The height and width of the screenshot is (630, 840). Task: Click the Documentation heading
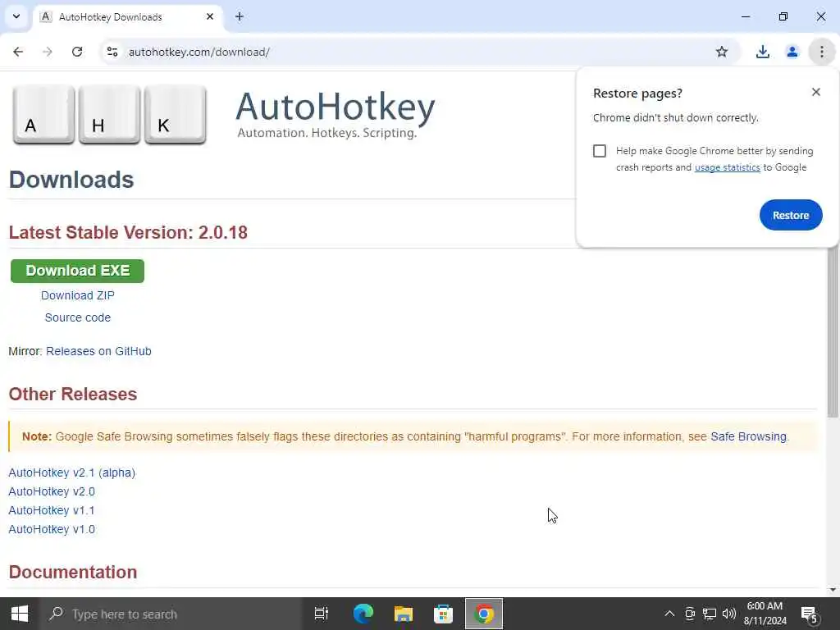click(x=73, y=572)
